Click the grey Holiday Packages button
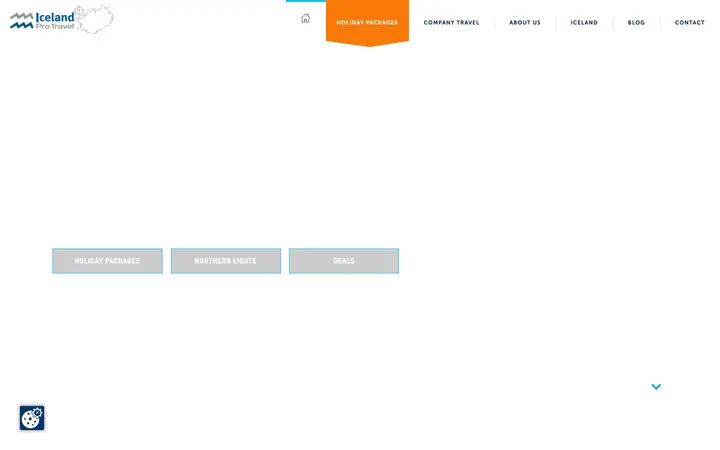The image size is (720, 450). 107,261
